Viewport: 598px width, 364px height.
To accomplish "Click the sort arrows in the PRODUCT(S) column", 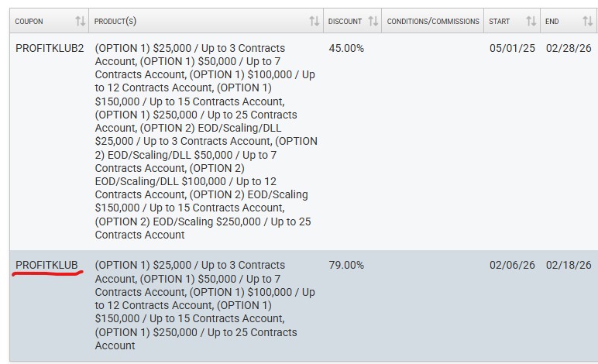I will pyautogui.click(x=314, y=22).
